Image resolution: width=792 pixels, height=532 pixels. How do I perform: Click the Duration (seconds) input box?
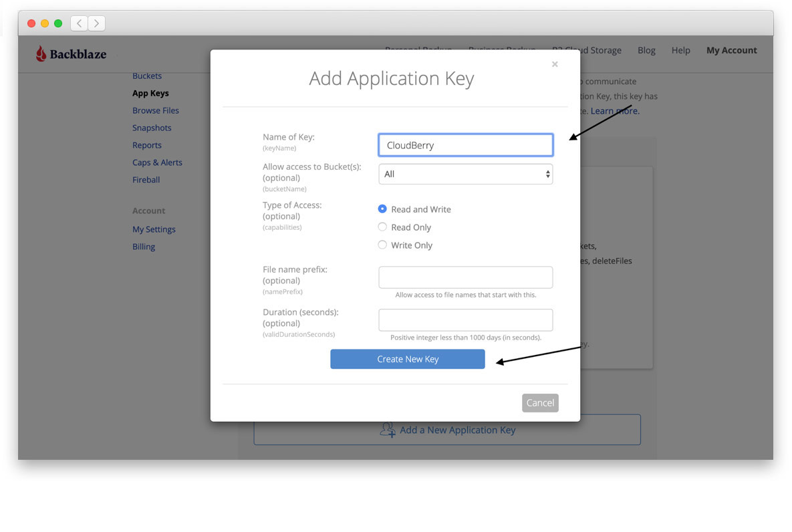pyautogui.click(x=466, y=319)
